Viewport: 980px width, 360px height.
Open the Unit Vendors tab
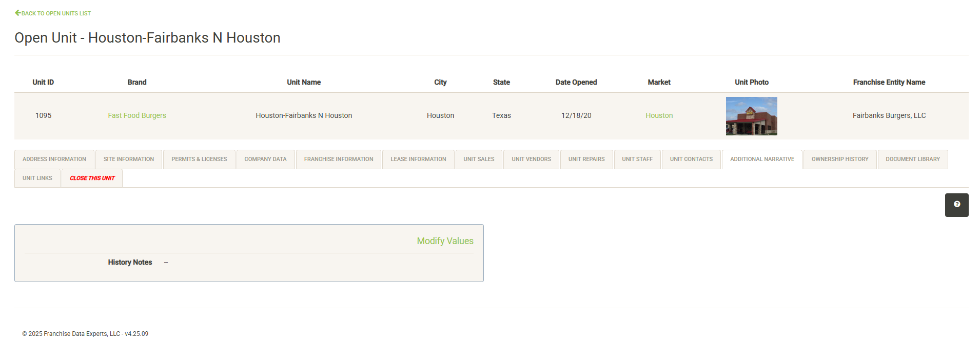click(531, 159)
